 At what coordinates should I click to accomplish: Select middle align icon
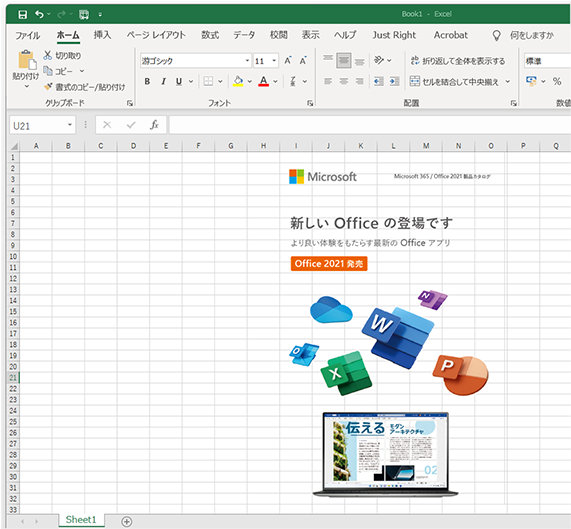pyautogui.click(x=344, y=60)
